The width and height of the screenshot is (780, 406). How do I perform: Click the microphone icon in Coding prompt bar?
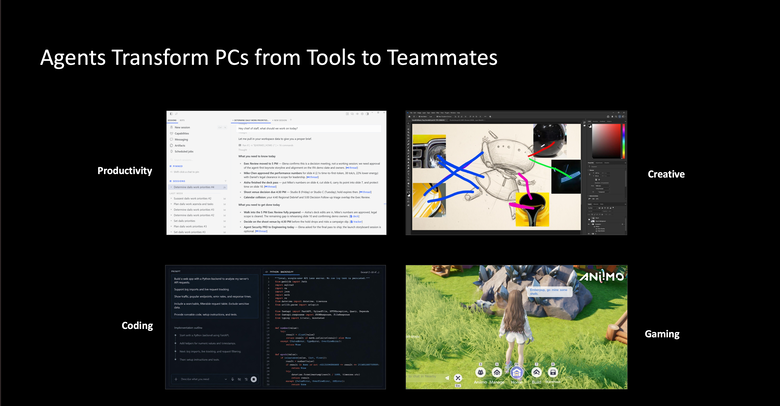point(232,379)
